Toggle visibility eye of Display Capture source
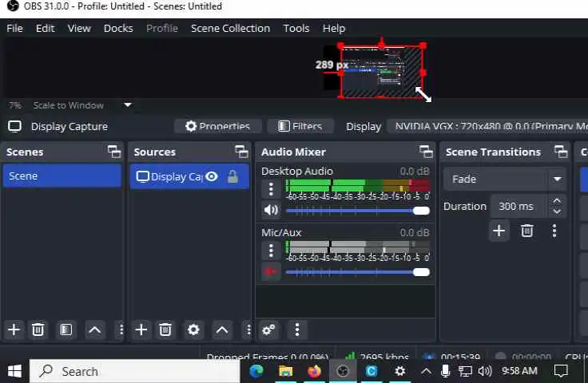 coord(212,176)
